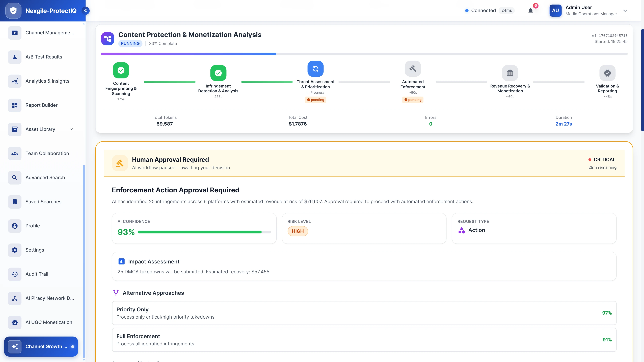Viewport: 644px width, 362px height.
Task: Open Analytics & Insights from the sidebar
Action: [47, 81]
